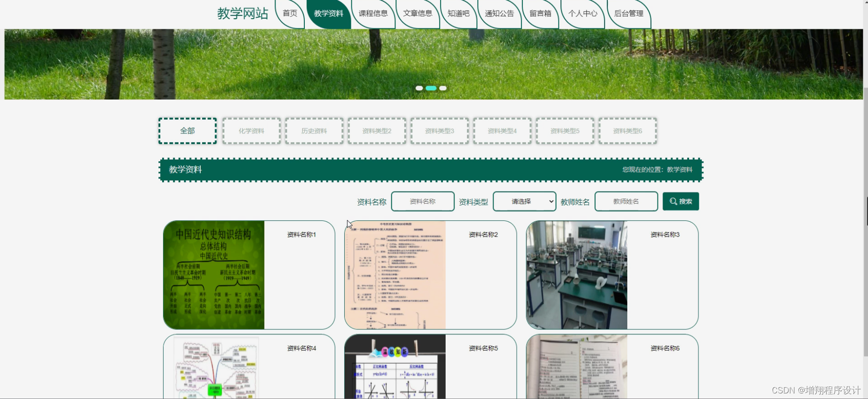Click the 资料名称2 title text
The height and width of the screenshot is (399, 868).
click(x=483, y=234)
